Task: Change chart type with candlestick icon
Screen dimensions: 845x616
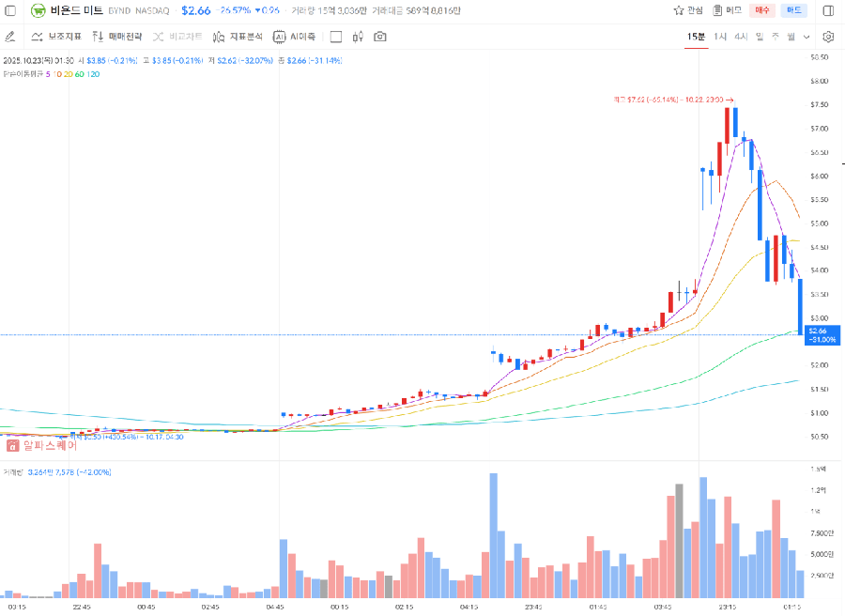Action: 358,37
